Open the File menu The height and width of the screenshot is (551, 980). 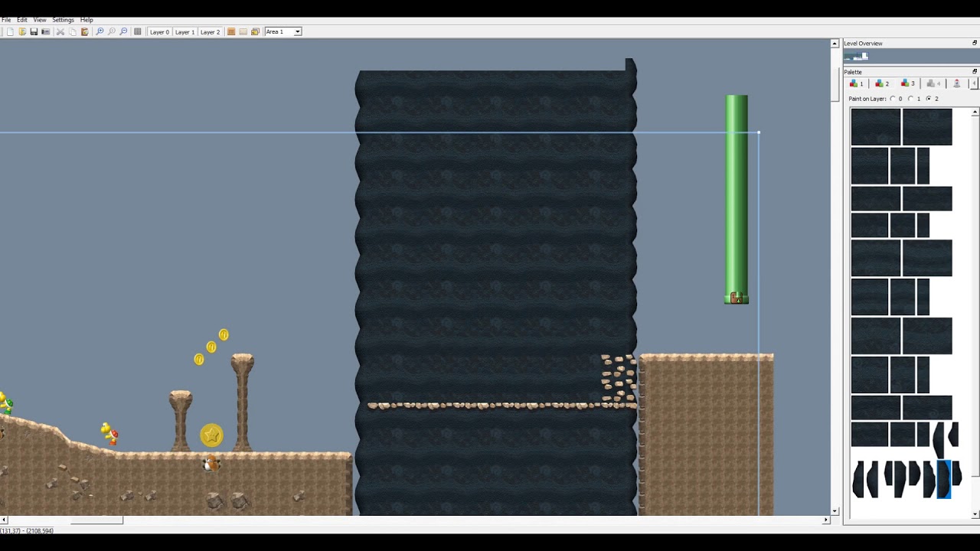tap(6, 20)
